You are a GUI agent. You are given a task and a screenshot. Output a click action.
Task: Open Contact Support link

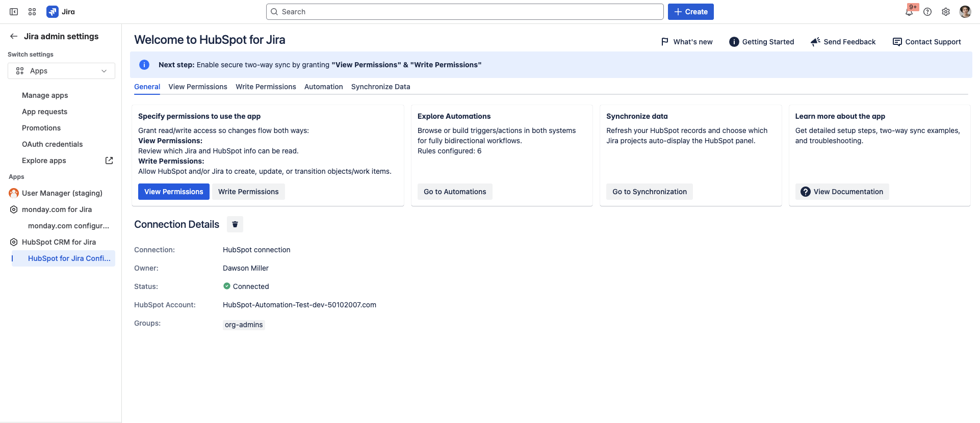coord(927,42)
